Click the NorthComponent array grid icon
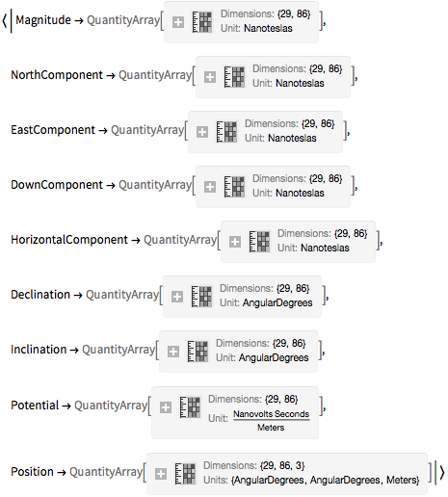 pos(234,77)
